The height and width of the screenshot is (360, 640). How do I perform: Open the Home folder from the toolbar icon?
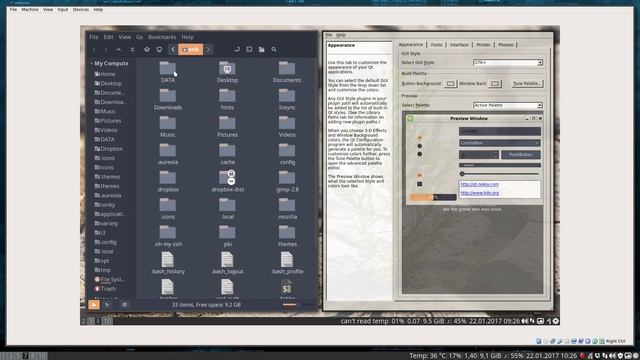pos(147,49)
